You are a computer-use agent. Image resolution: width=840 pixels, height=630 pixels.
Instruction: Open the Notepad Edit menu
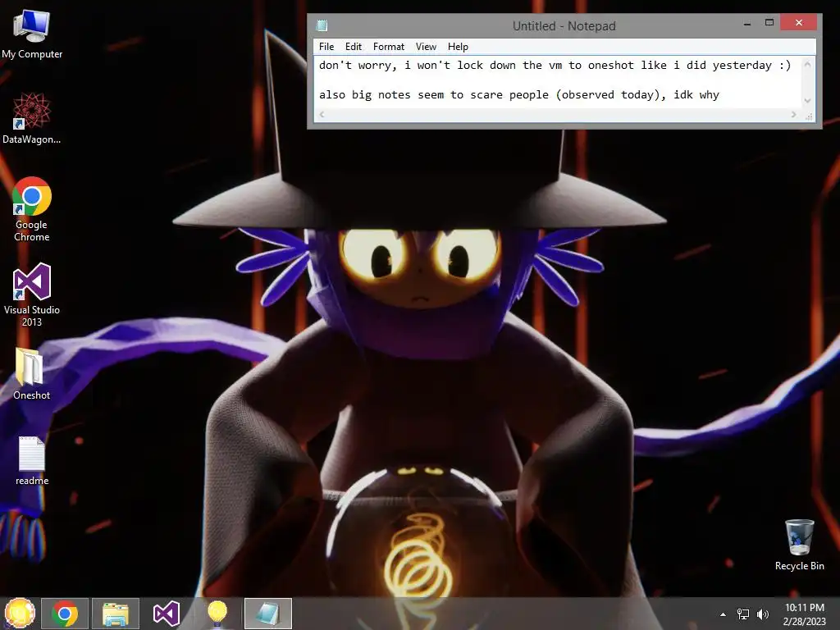tap(353, 47)
